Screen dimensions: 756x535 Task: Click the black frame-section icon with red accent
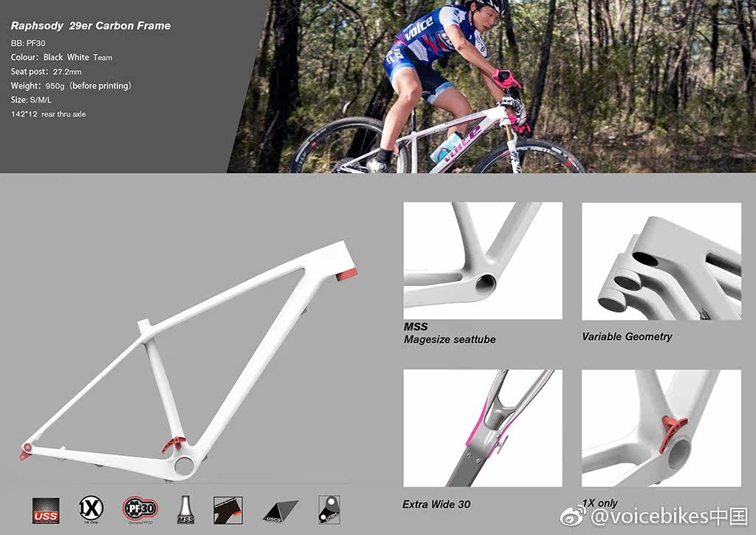tap(228, 511)
